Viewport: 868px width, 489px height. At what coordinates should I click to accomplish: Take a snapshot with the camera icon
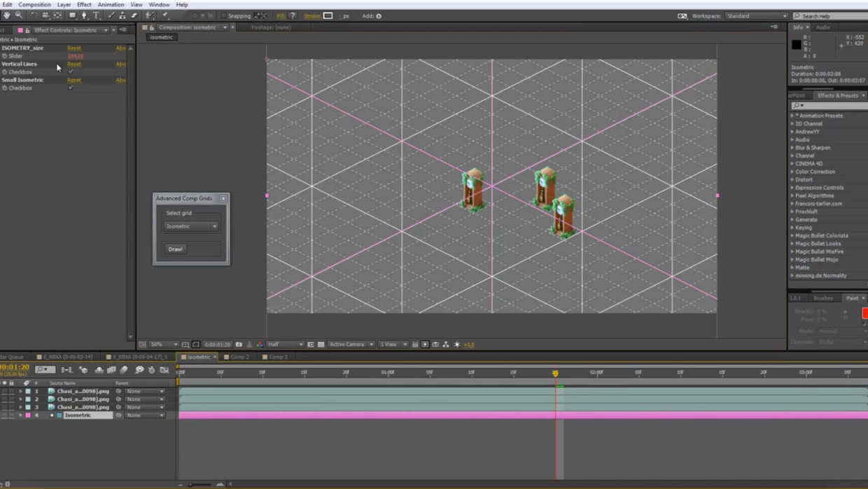pyautogui.click(x=239, y=345)
